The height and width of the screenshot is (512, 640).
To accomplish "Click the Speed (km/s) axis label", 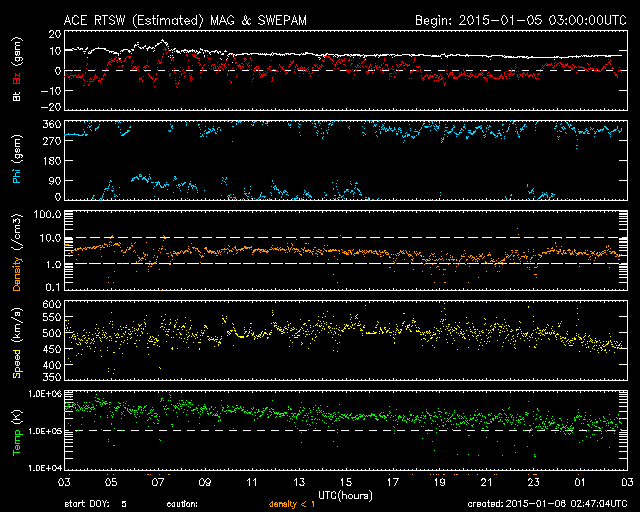I will pyautogui.click(x=17, y=339).
